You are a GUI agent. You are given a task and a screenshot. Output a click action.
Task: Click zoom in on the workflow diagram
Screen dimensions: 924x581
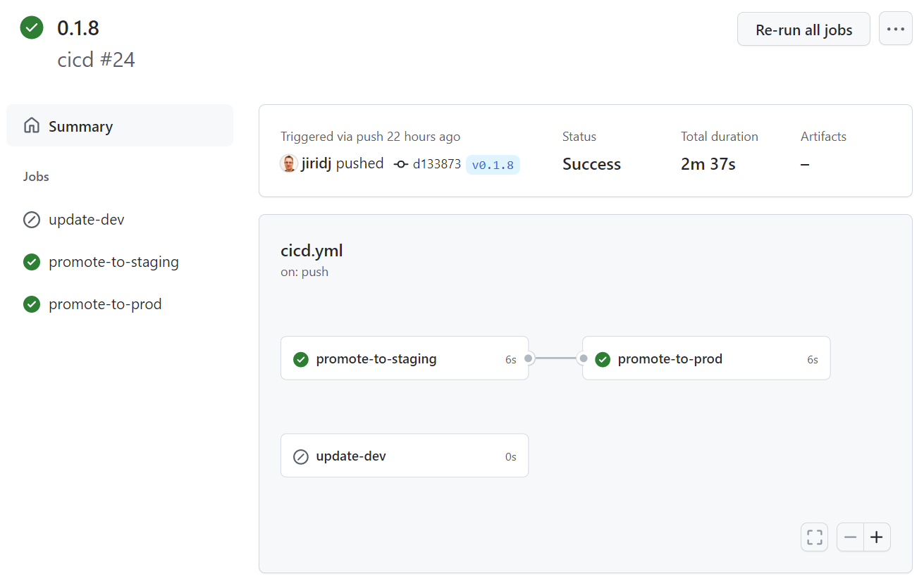point(877,537)
